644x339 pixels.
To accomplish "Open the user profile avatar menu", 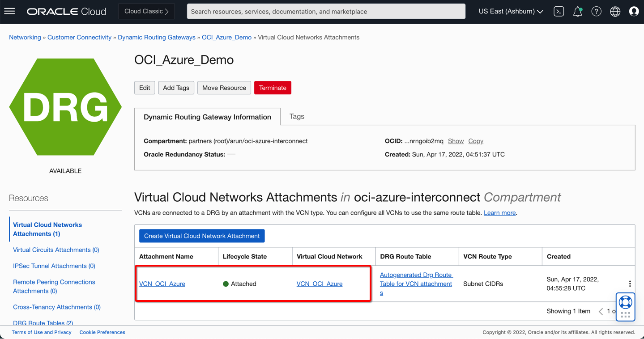I will tap(634, 12).
